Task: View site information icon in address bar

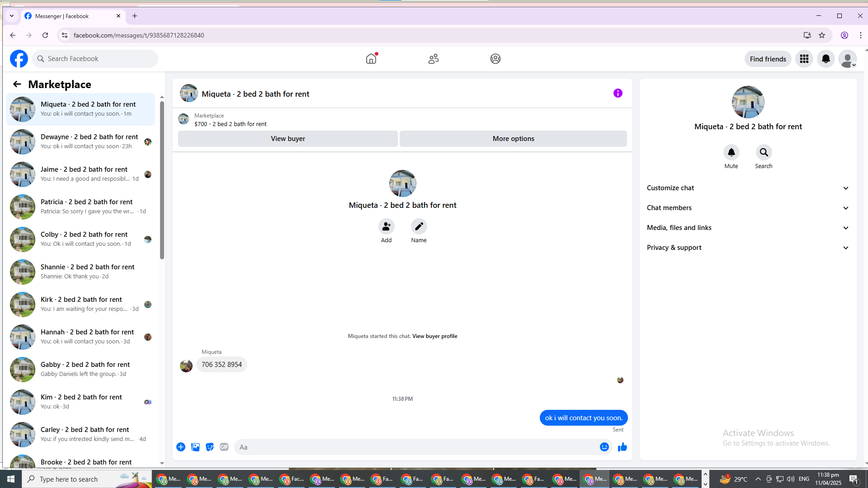Action: (x=65, y=35)
